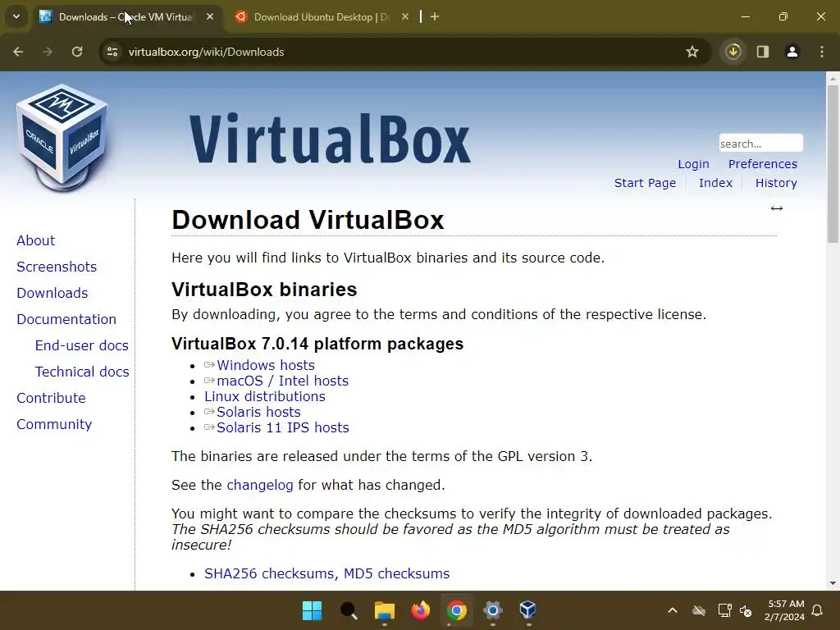840x630 pixels.
Task: Open the Windows Start menu
Action: (x=312, y=610)
